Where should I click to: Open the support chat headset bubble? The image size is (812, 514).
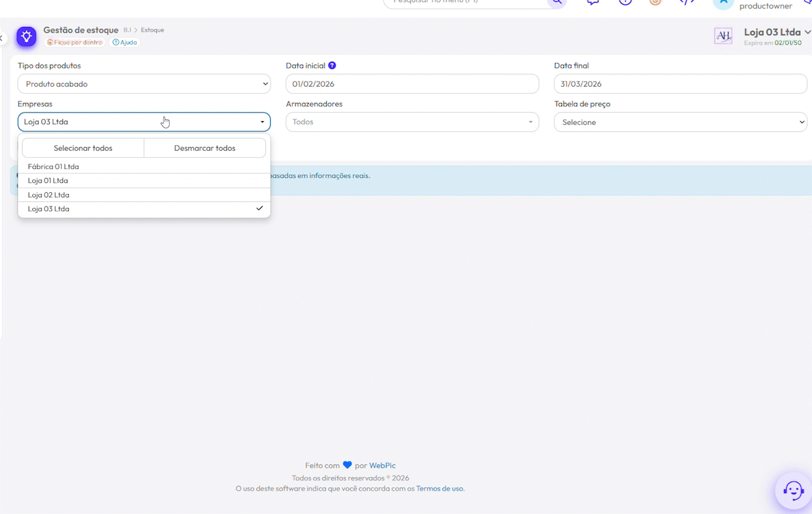[x=793, y=489]
